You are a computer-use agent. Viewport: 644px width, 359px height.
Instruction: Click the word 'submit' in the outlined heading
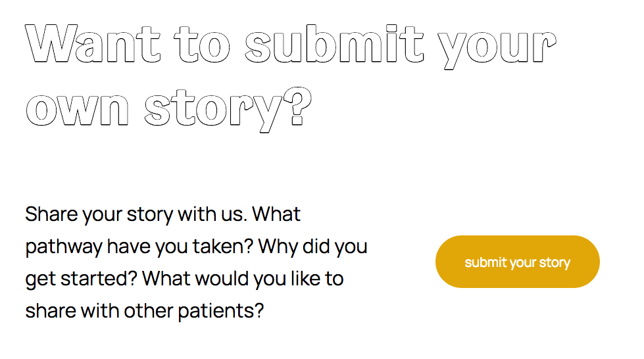point(334,43)
